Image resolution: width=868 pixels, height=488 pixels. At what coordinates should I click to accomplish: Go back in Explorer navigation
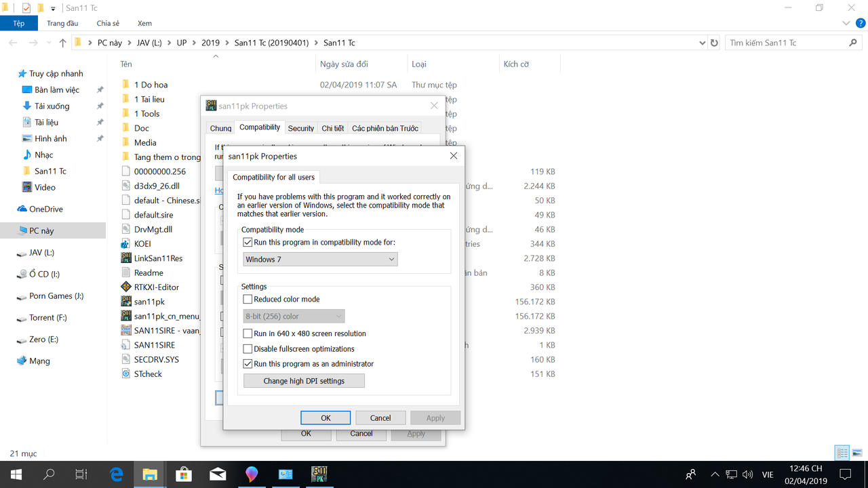tap(13, 43)
